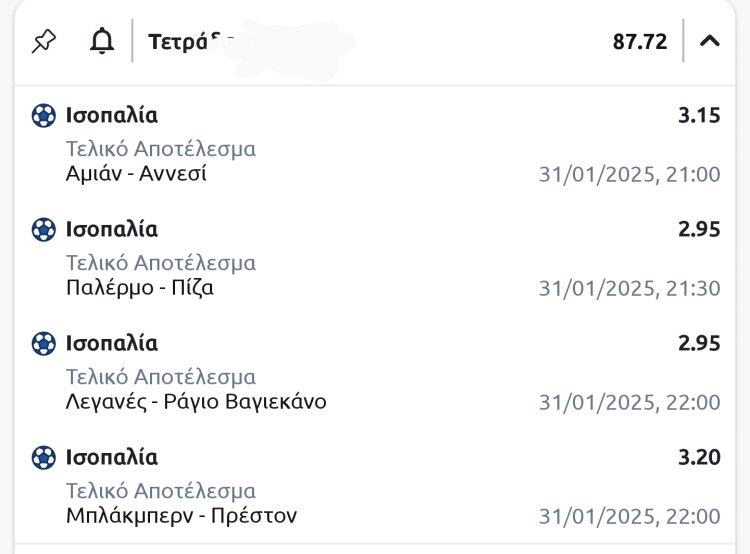The image size is (750, 554).
Task: Open the Παλέρμο - Πίζα match
Action: (x=140, y=288)
